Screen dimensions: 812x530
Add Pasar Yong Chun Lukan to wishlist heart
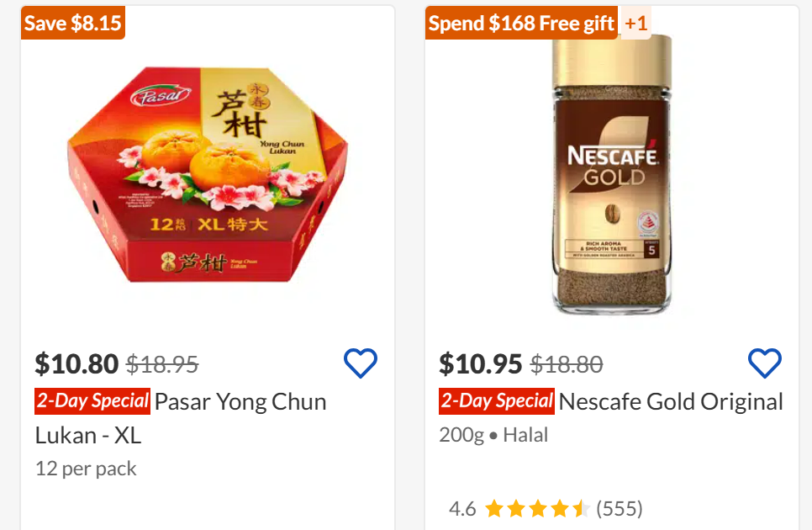(x=361, y=363)
